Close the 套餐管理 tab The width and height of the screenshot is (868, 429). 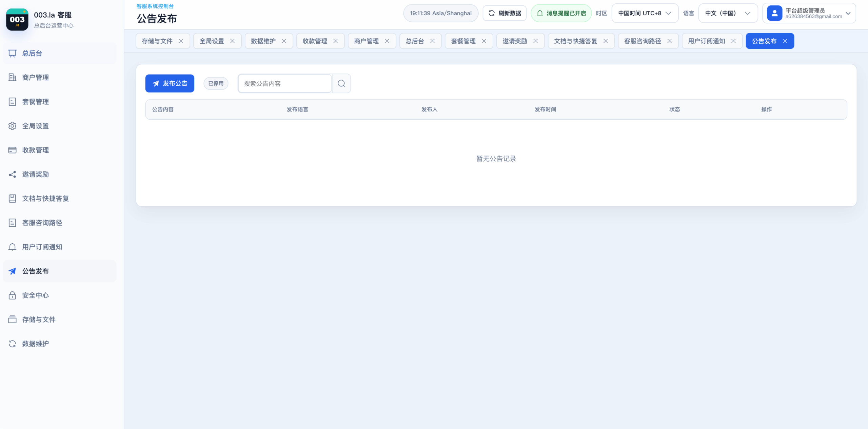pyautogui.click(x=484, y=41)
